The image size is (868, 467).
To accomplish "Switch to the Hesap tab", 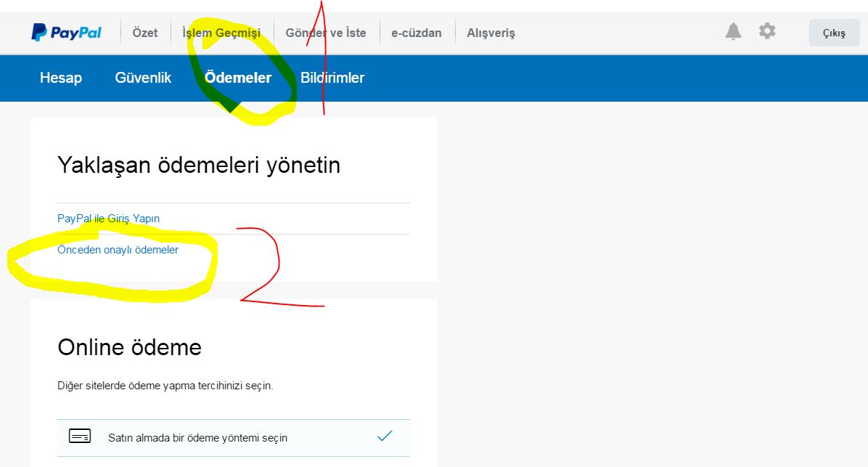I will click(61, 78).
